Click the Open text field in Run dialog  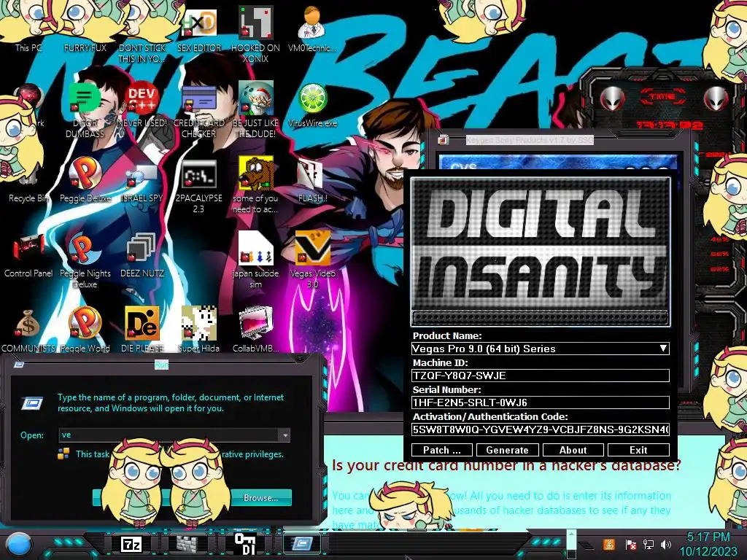click(169, 435)
